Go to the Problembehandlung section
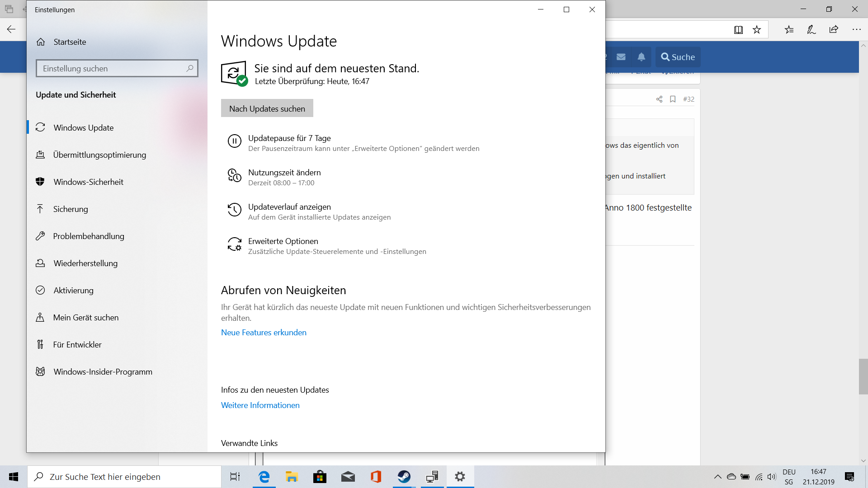Screen dimensions: 868x488 (x=88, y=236)
